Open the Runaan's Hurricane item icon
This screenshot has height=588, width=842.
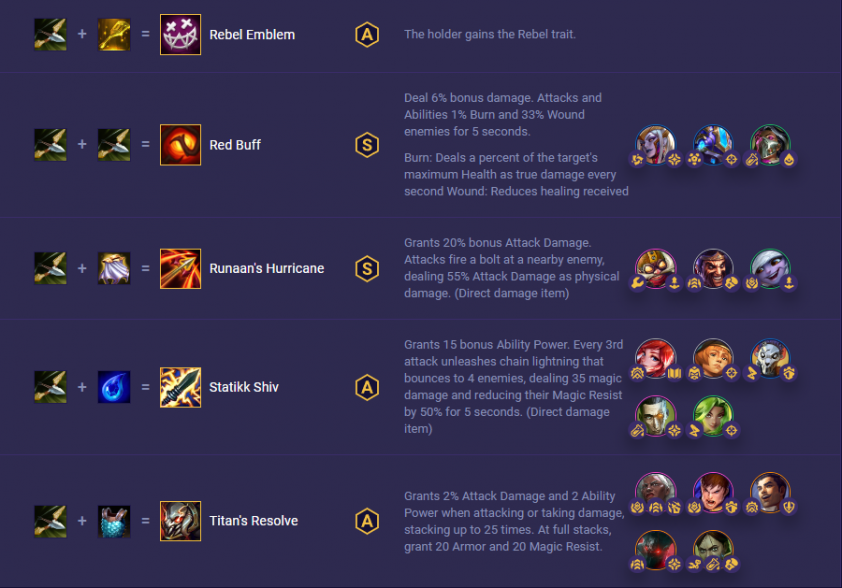pyautogui.click(x=180, y=268)
